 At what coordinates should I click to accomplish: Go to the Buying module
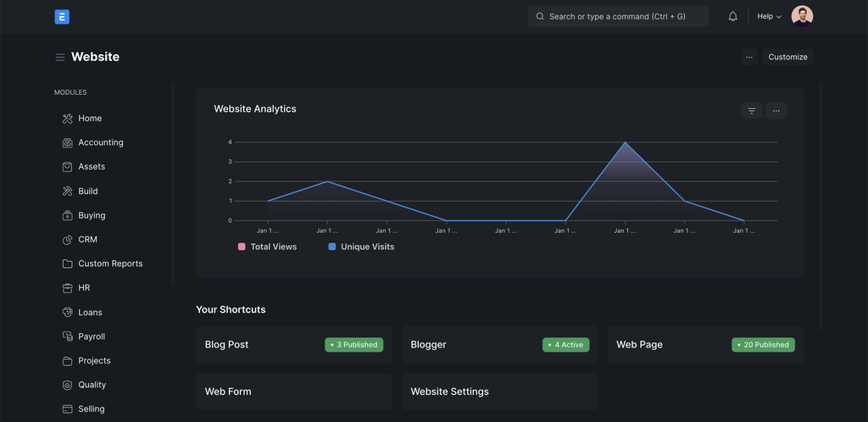pos(92,216)
